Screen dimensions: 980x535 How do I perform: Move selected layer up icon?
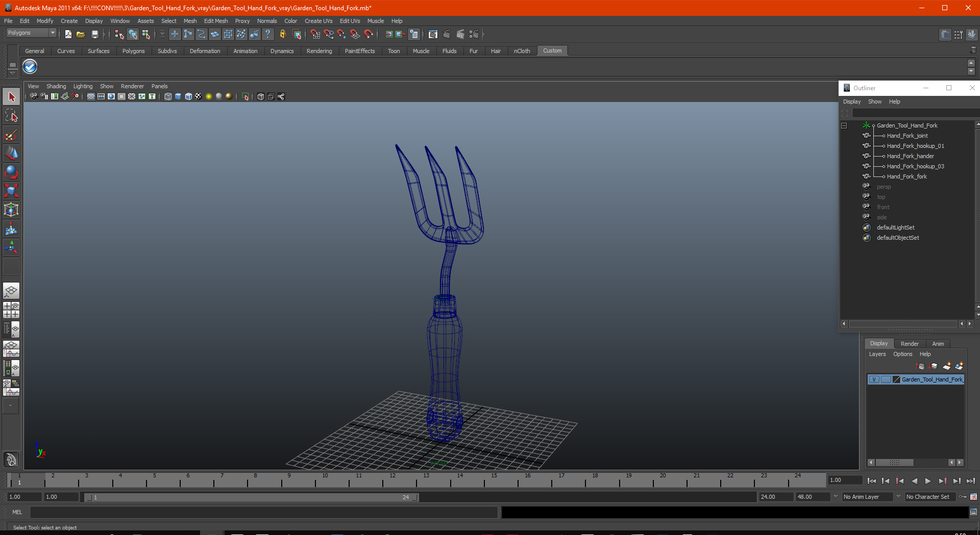921,366
